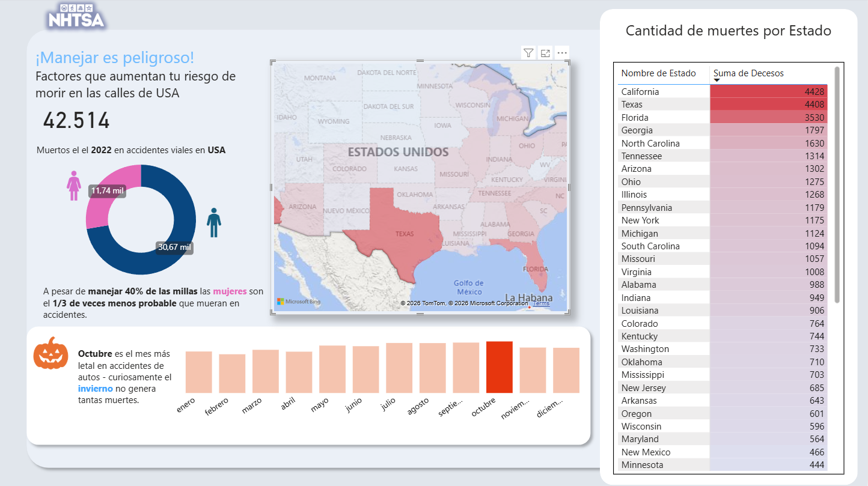
Task: Select the New York row
Action: pyautogui.click(x=723, y=220)
